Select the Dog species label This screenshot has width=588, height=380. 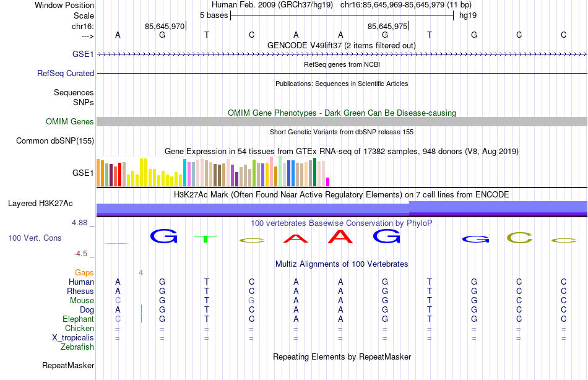87,310
